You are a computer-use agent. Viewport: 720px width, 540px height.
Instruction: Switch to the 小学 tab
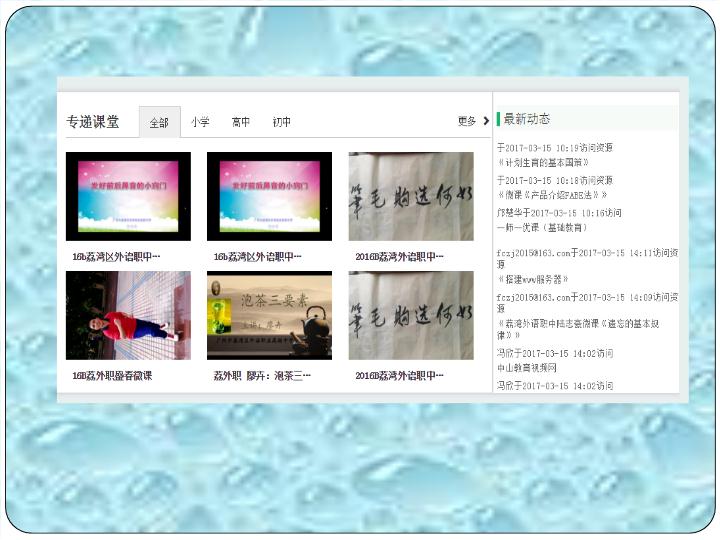(200, 122)
